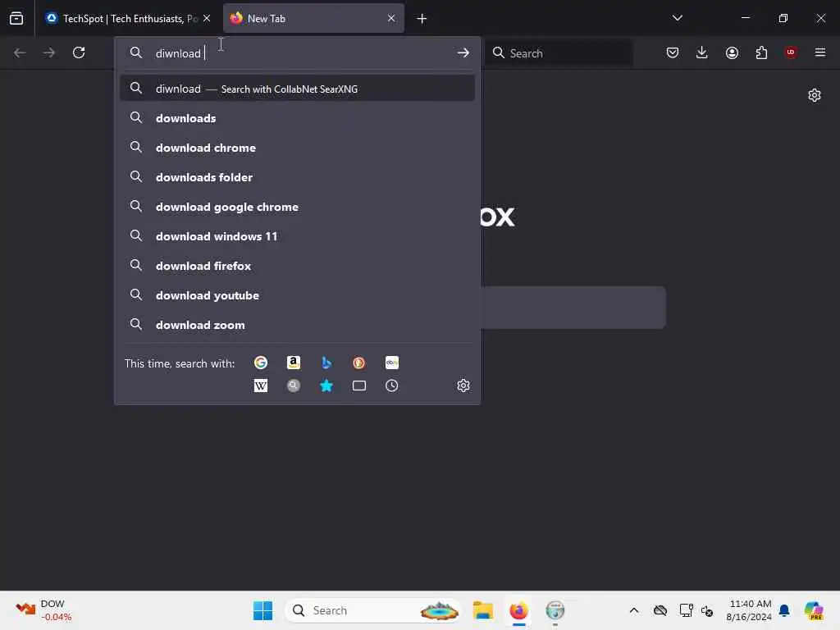Image resolution: width=840 pixels, height=630 pixels.
Task: Pick the 'download firefox' suggestion
Action: click(297, 265)
